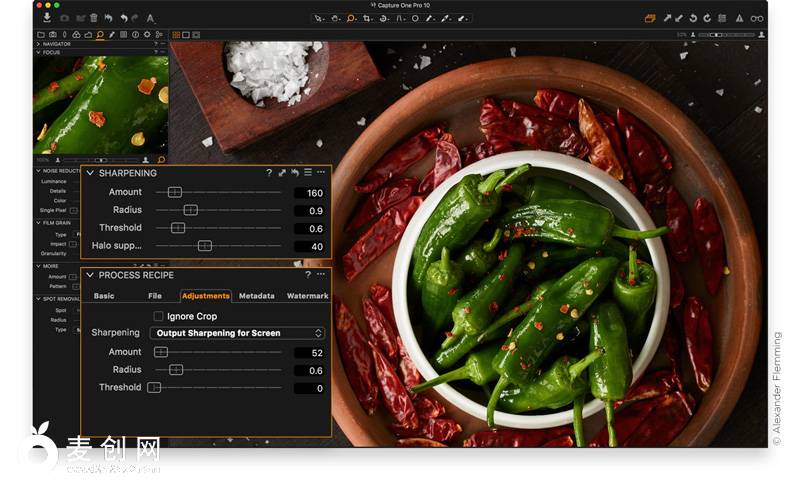Image resolution: width=800 pixels, height=480 pixels.
Task: Select the Zoom loupe cursor tool
Action: (x=351, y=18)
